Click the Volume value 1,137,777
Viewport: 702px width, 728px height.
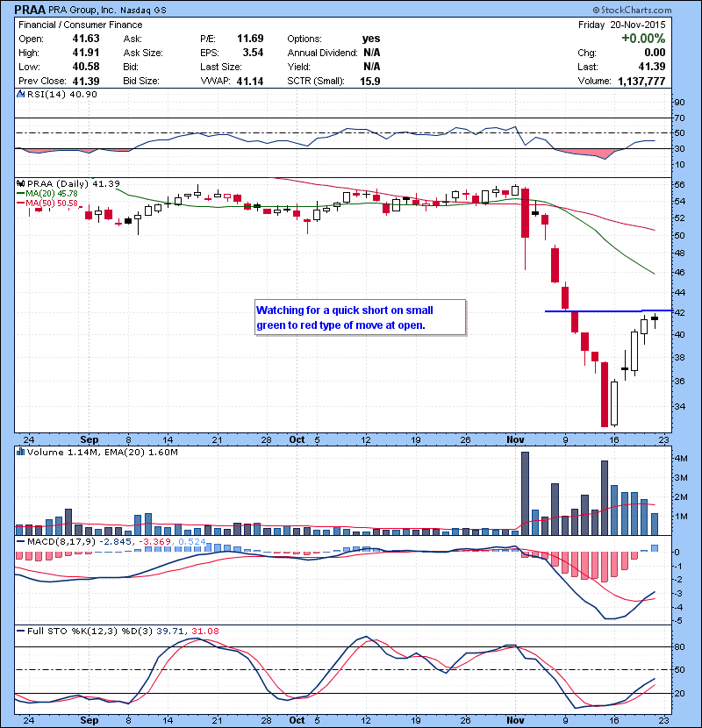pos(641,81)
